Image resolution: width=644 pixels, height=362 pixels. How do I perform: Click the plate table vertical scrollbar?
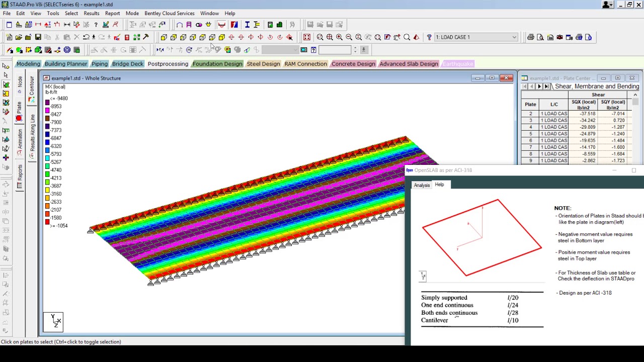tap(635, 128)
